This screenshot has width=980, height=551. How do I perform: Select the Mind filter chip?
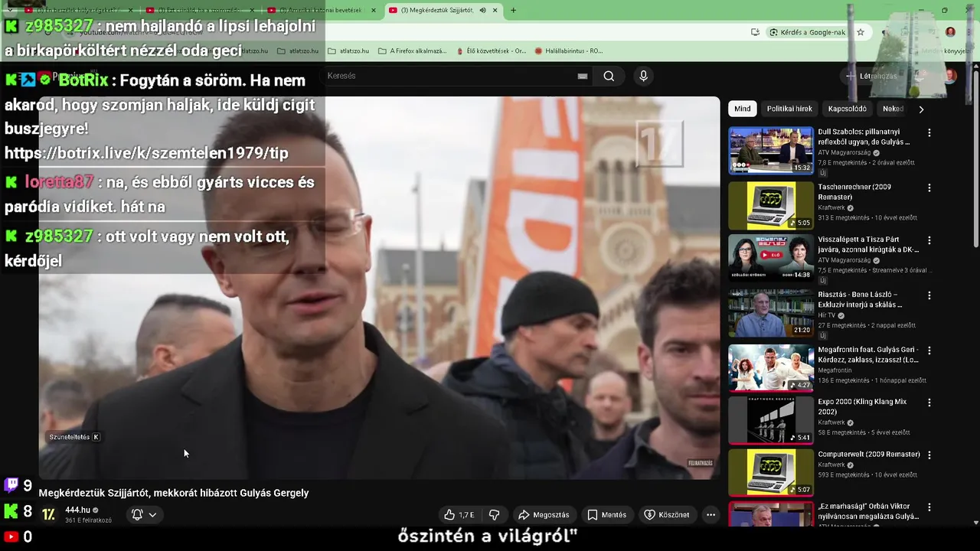coord(743,109)
